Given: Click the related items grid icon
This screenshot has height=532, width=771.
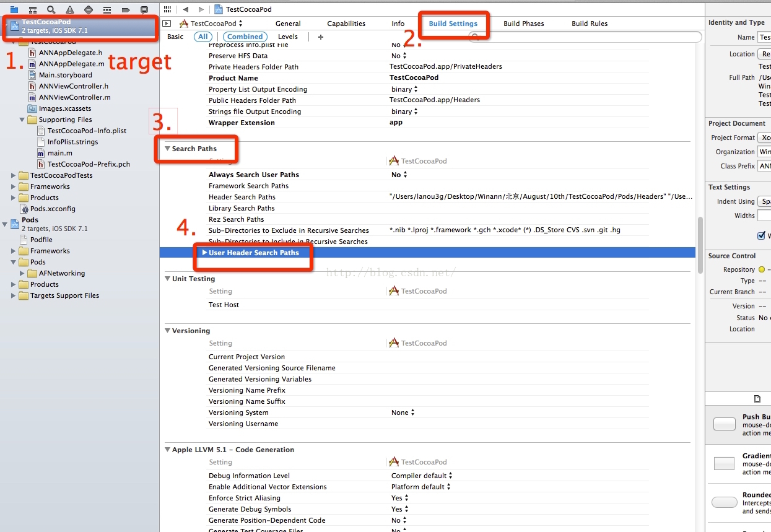Looking at the screenshot, I should (167, 9).
